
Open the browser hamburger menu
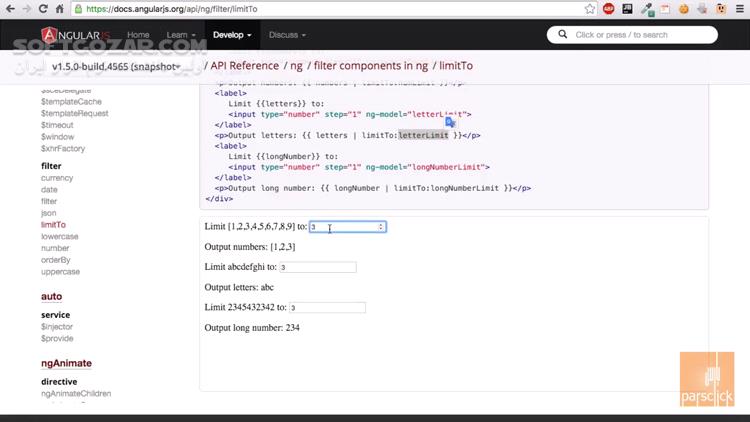[739, 9]
